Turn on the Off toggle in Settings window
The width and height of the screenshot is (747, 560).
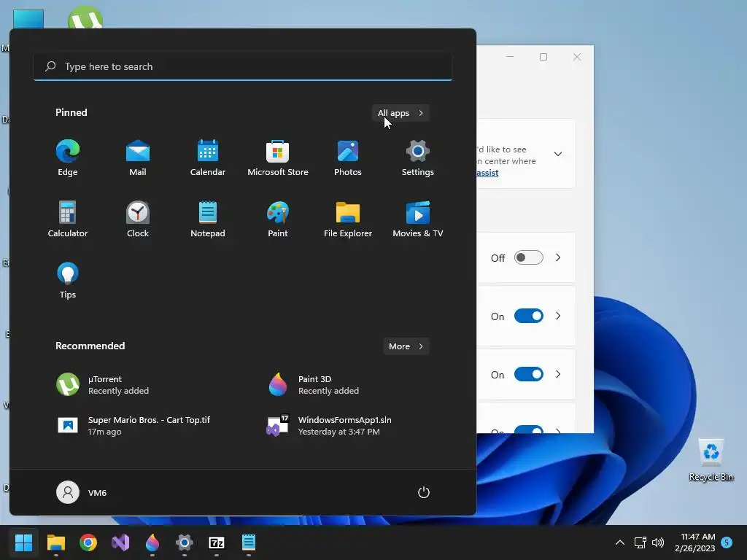click(529, 257)
